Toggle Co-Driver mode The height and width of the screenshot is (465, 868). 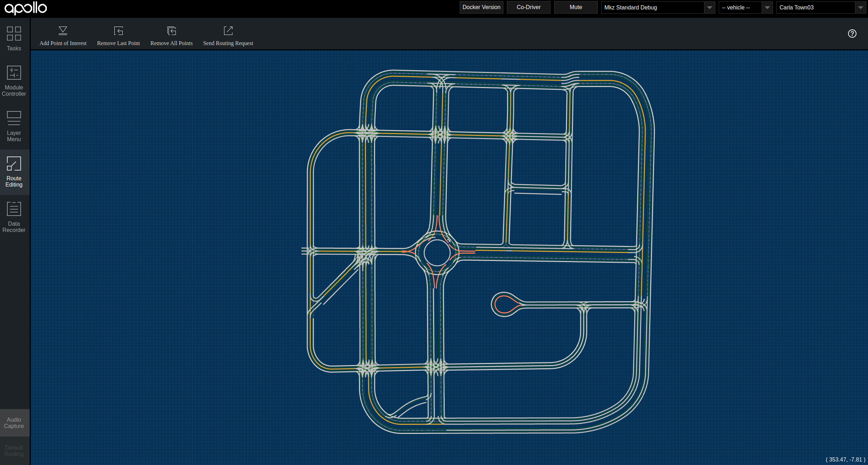click(528, 7)
